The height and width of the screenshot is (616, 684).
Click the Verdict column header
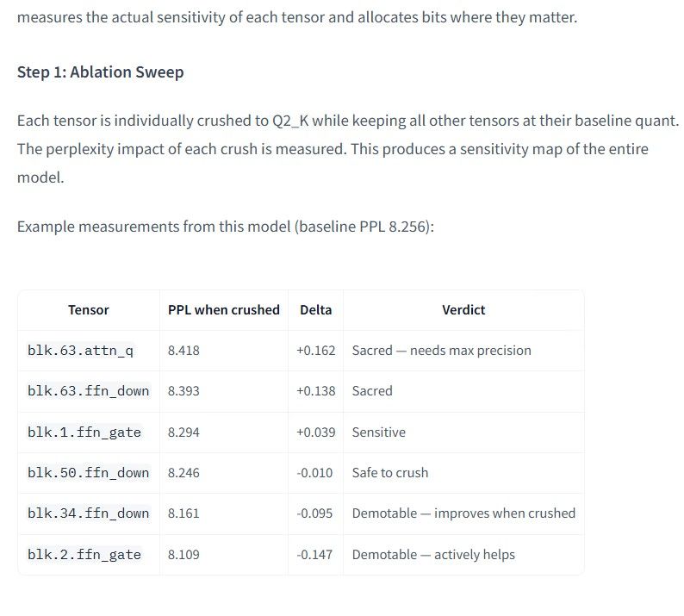coord(463,310)
